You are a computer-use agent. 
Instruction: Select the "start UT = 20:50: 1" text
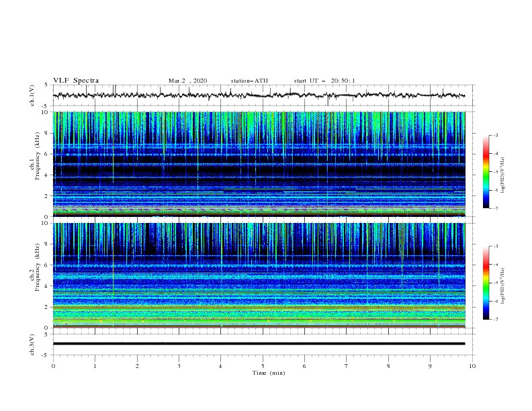click(324, 81)
